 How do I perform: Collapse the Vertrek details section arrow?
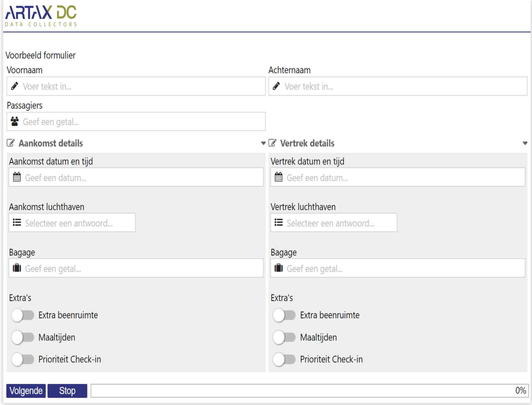tap(525, 143)
